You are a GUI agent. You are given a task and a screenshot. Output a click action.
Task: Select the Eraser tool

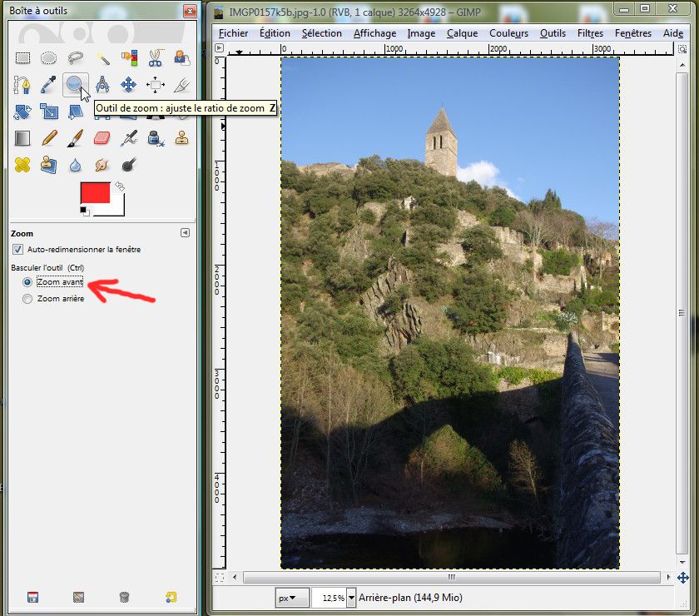click(x=102, y=138)
